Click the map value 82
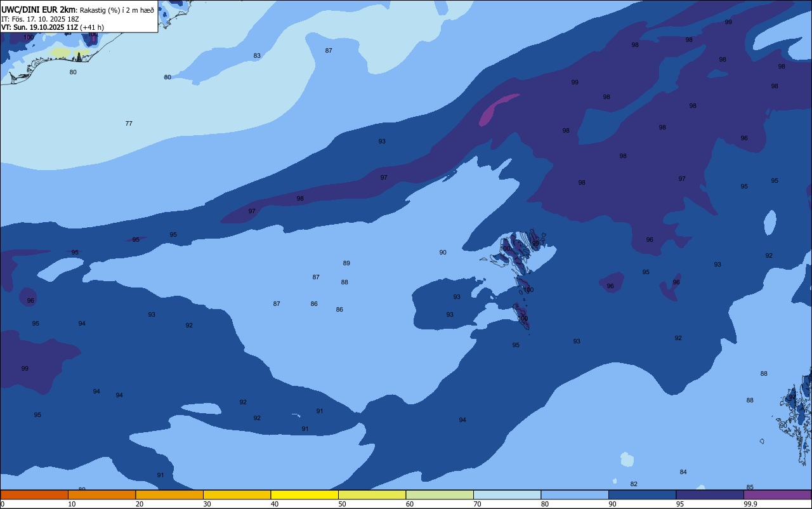Viewport: 812px width, 509px height. pos(634,484)
